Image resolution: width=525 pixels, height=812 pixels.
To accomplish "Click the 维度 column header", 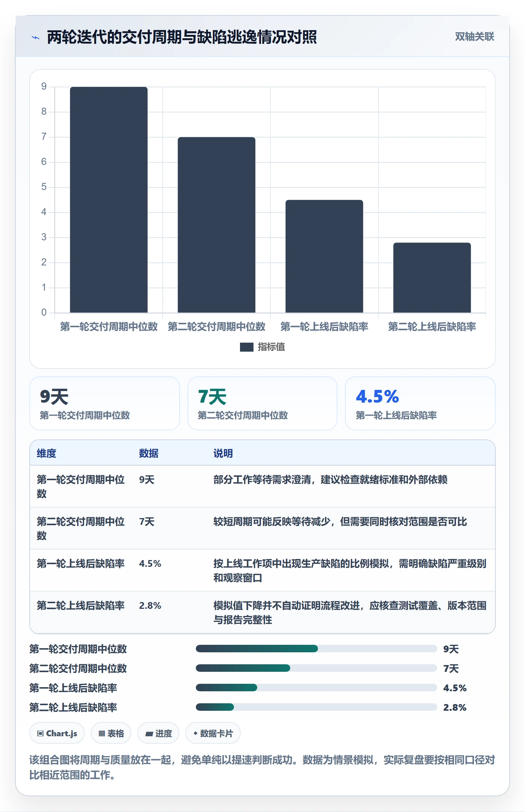I will [x=46, y=453].
